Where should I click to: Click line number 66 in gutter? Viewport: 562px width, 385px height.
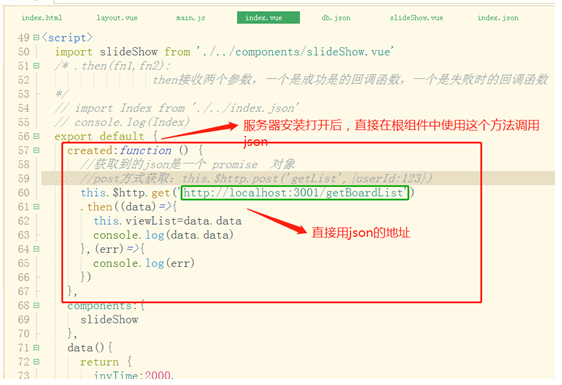tap(24, 277)
